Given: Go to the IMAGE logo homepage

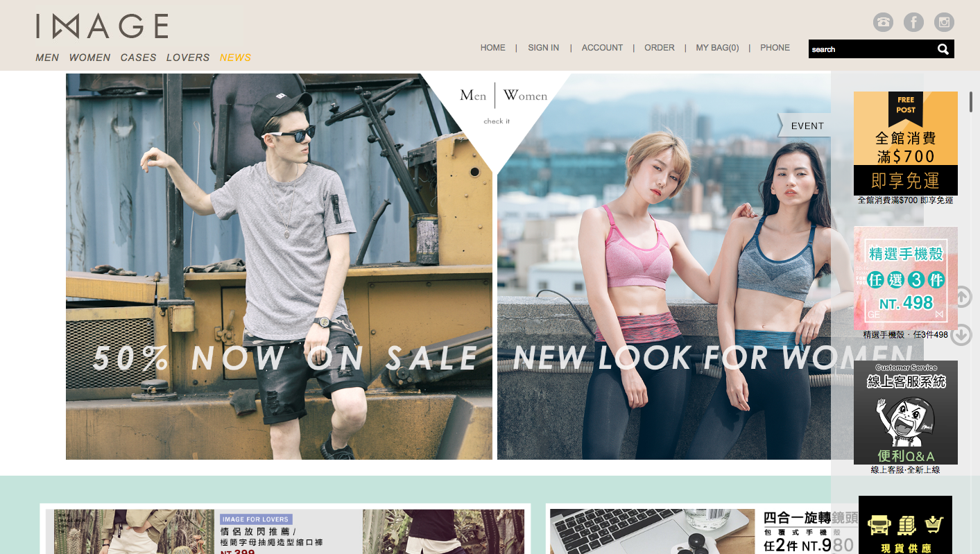Looking at the screenshot, I should click(102, 26).
